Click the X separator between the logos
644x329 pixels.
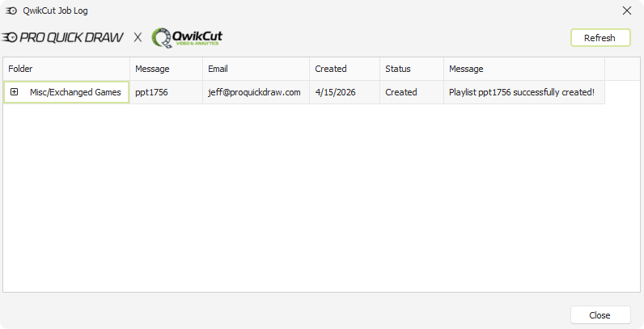tap(138, 38)
